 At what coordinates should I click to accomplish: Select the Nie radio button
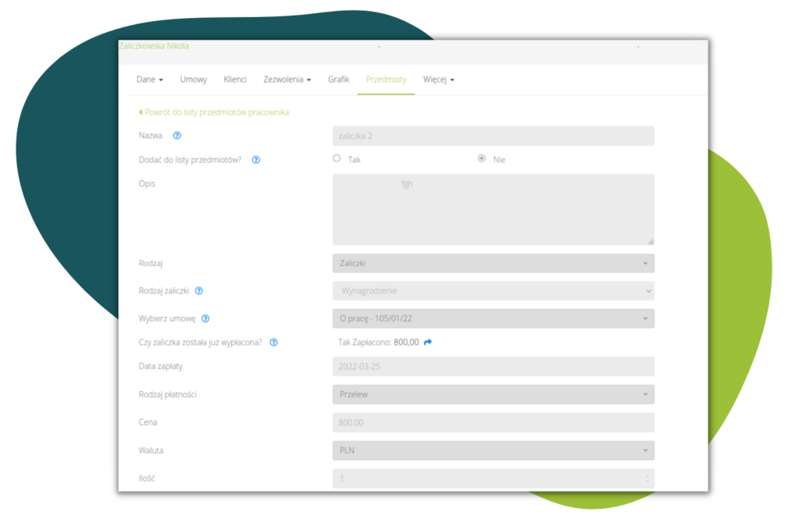click(x=482, y=158)
